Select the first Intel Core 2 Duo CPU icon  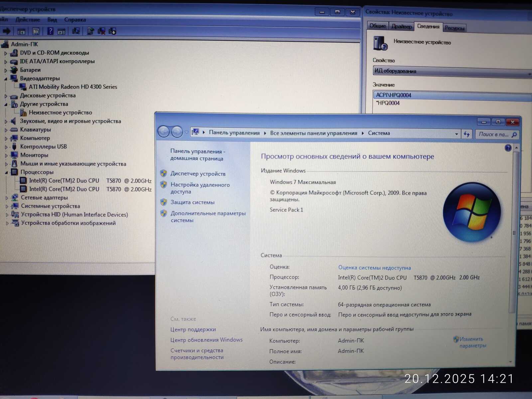(23, 181)
